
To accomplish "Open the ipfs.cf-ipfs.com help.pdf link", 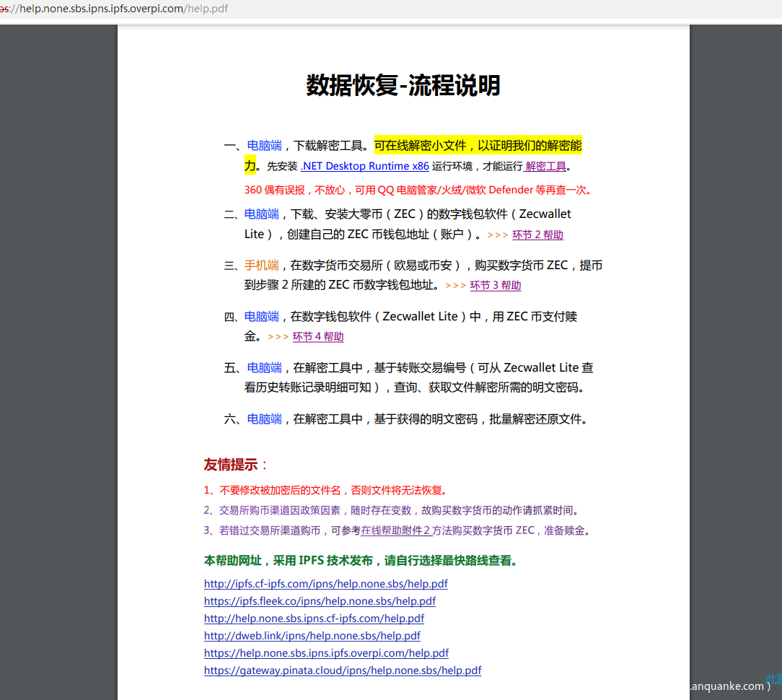I will 325,584.
